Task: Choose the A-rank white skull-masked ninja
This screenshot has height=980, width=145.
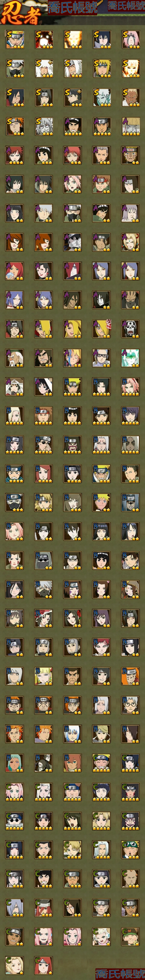Action: click(x=130, y=329)
